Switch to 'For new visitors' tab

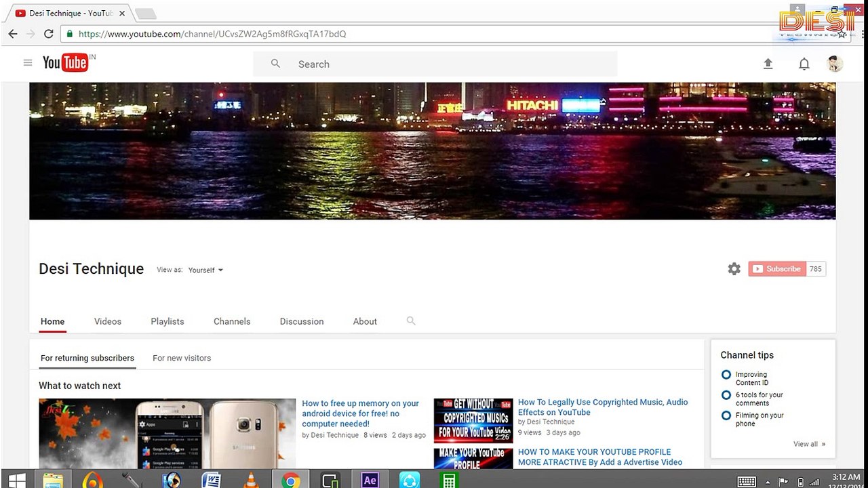[182, 358]
